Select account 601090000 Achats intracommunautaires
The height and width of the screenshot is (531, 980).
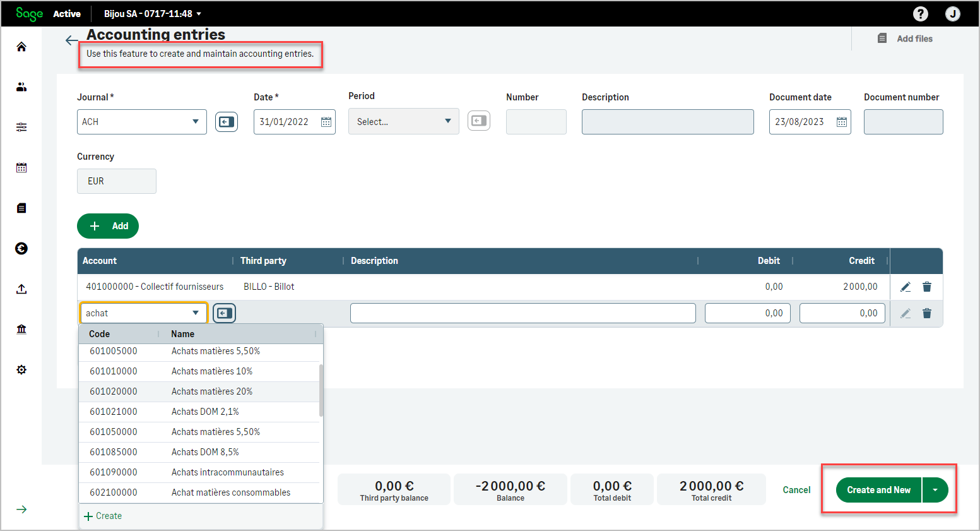click(x=201, y=472)
